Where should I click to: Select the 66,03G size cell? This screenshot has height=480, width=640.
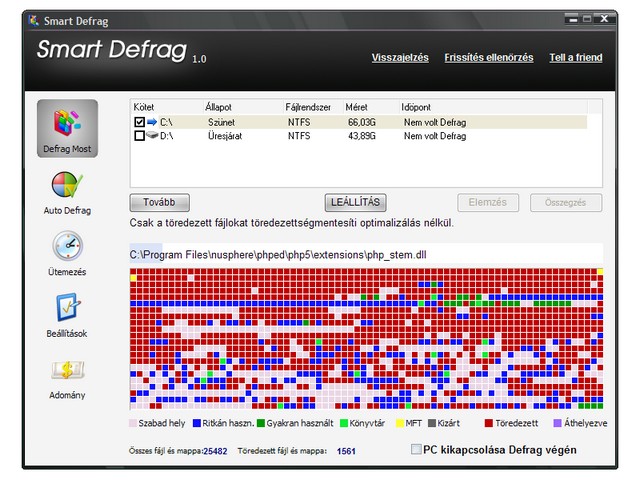[x=362, y=122]
